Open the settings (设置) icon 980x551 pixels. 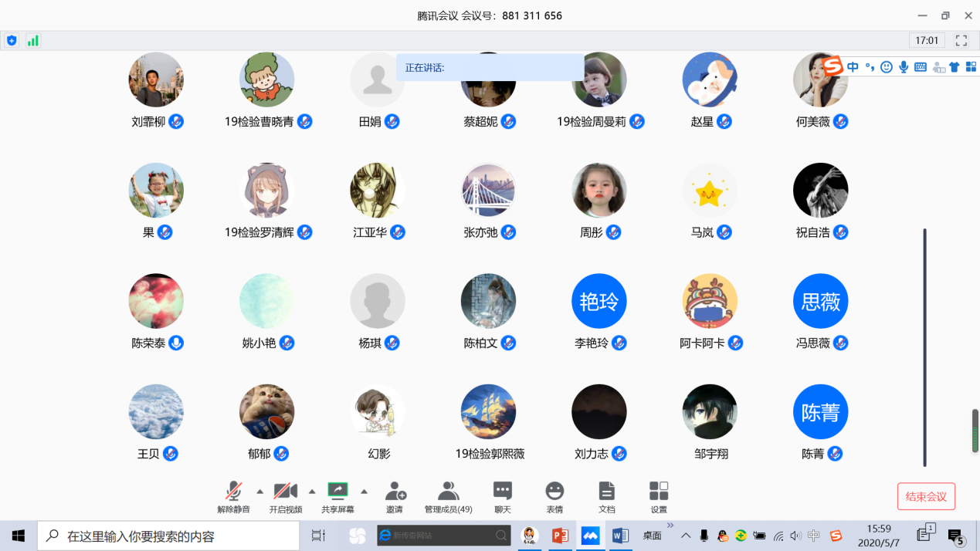658,496
